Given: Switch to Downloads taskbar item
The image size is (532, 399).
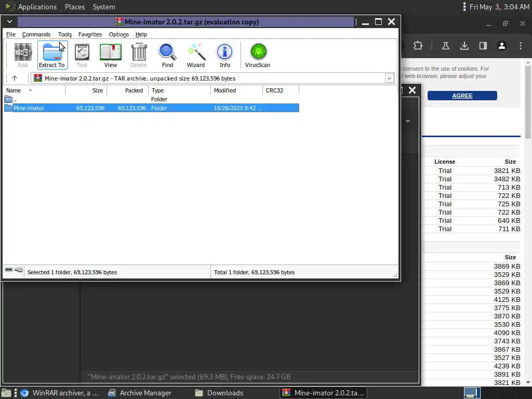Looking at the screenshot, I should 220,393.
